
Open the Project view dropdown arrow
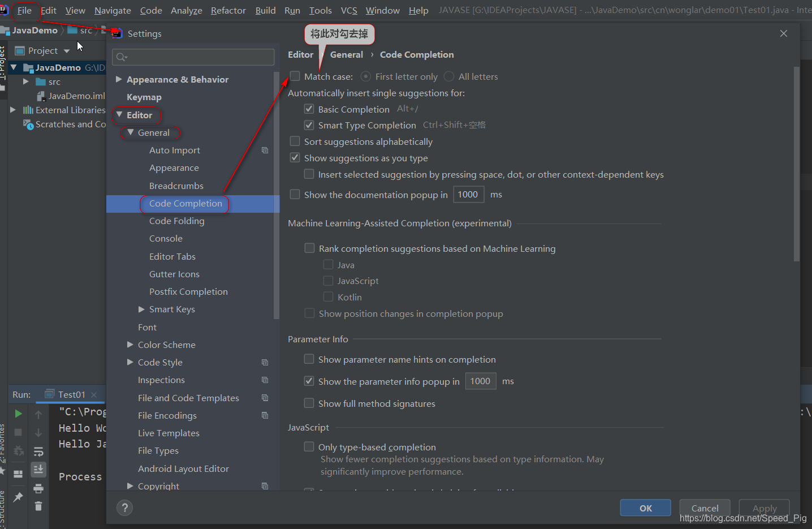coord(67,51)
